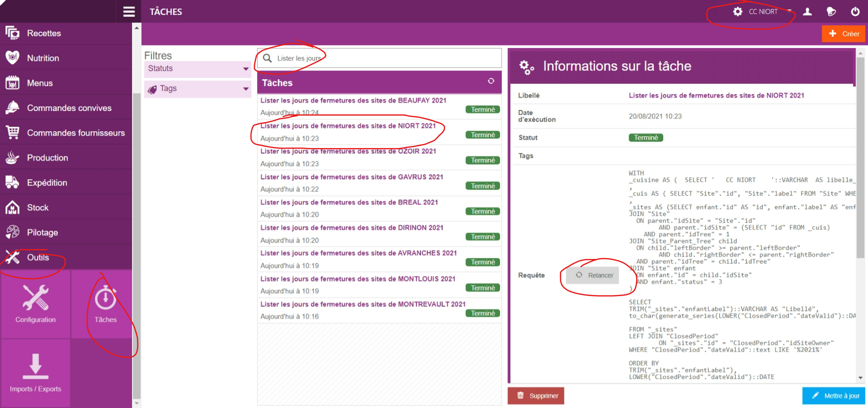
Task: Select the NIORT 2021 task in list
Action: 379,132
